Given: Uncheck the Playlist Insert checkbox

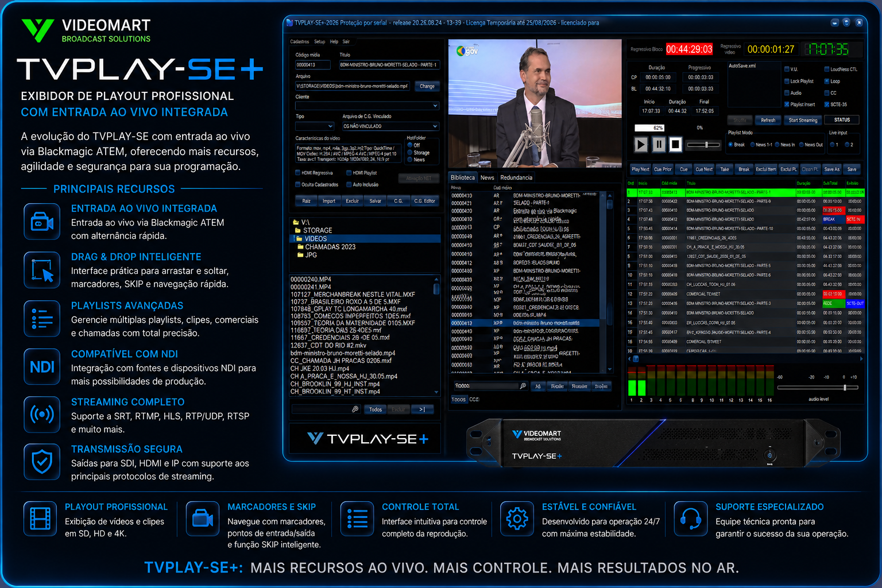Looking at the screenshot, I should tap(787, 105).
